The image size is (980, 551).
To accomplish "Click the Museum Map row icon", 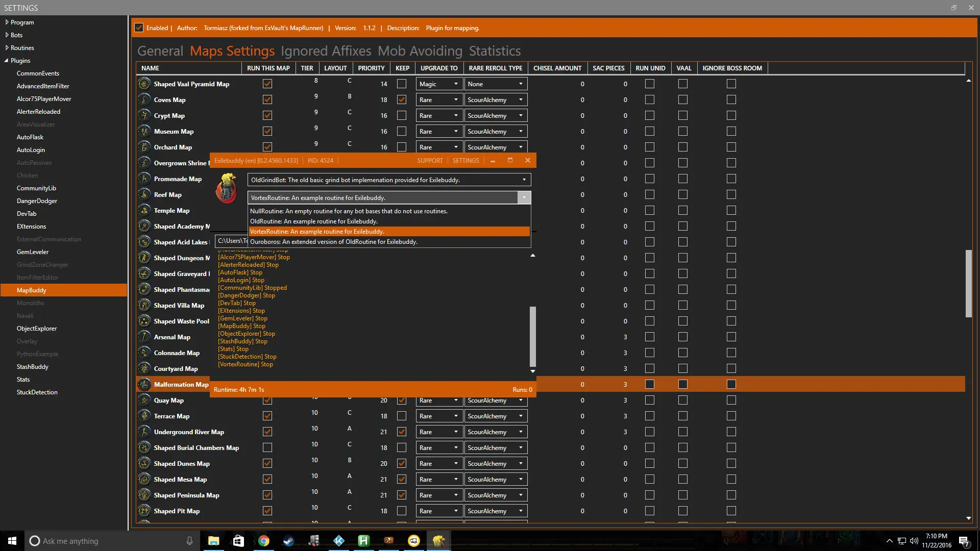I will (144, 131).
